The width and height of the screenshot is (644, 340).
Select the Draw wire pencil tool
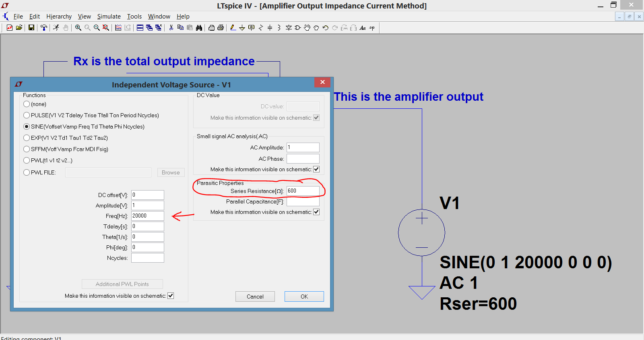click(233, 28)
